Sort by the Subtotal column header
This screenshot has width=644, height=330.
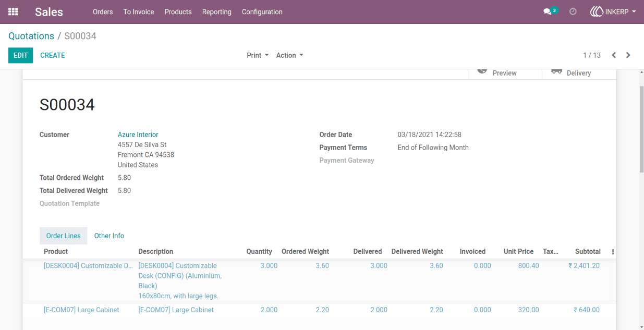click(588, 251)
